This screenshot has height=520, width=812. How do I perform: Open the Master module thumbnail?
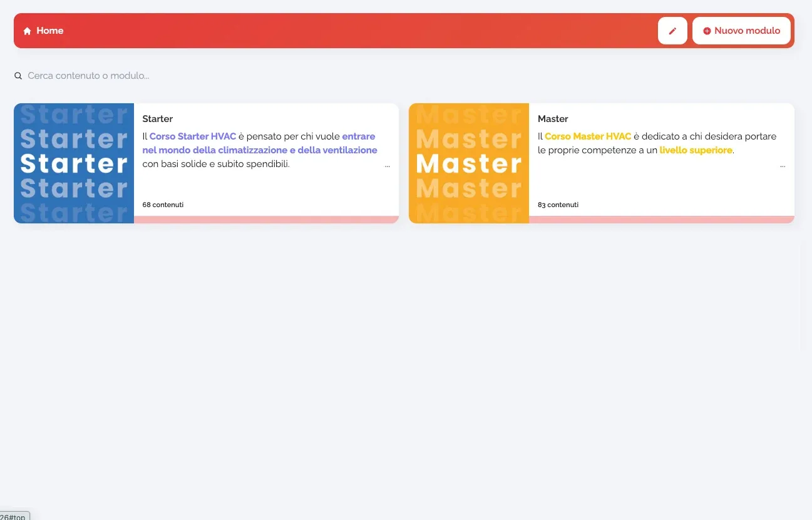coord(469,163)
